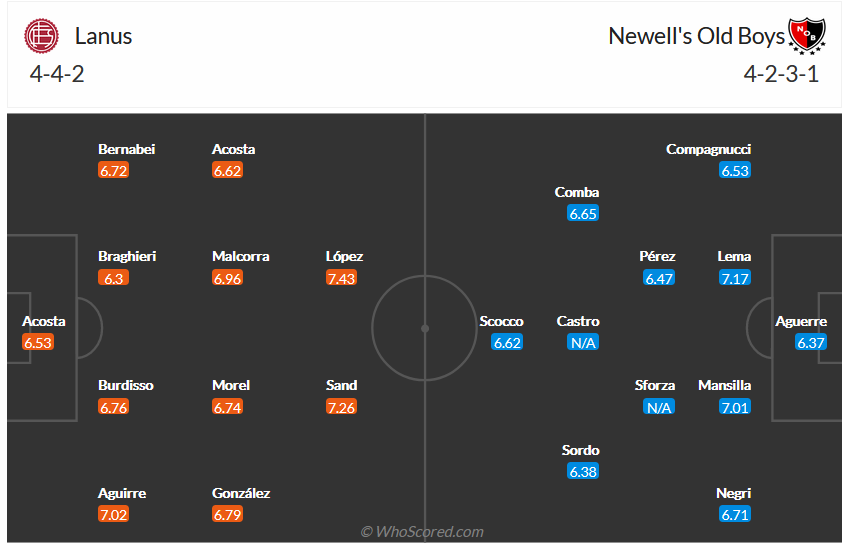Select Newell's goalkeeper Aguerre

point(801,322)
